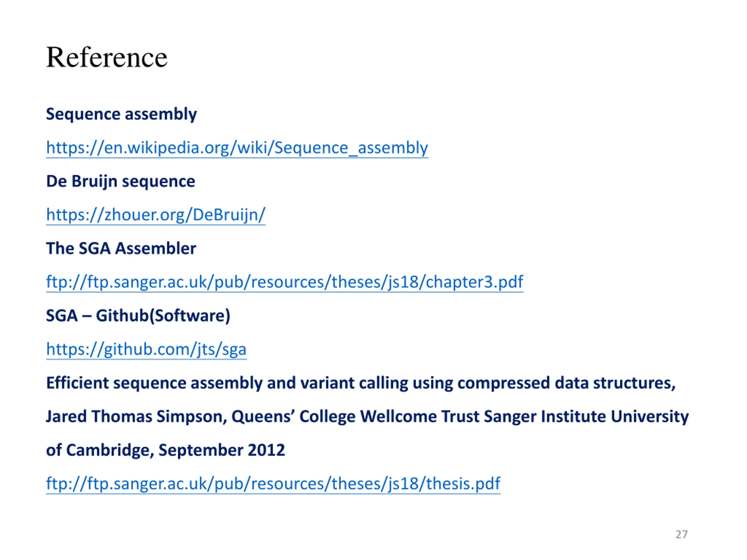Image resolution: width=747 pixels, height=560 pixels.
Task: Click the Reference slide title
Action: [x=107, y=57]
